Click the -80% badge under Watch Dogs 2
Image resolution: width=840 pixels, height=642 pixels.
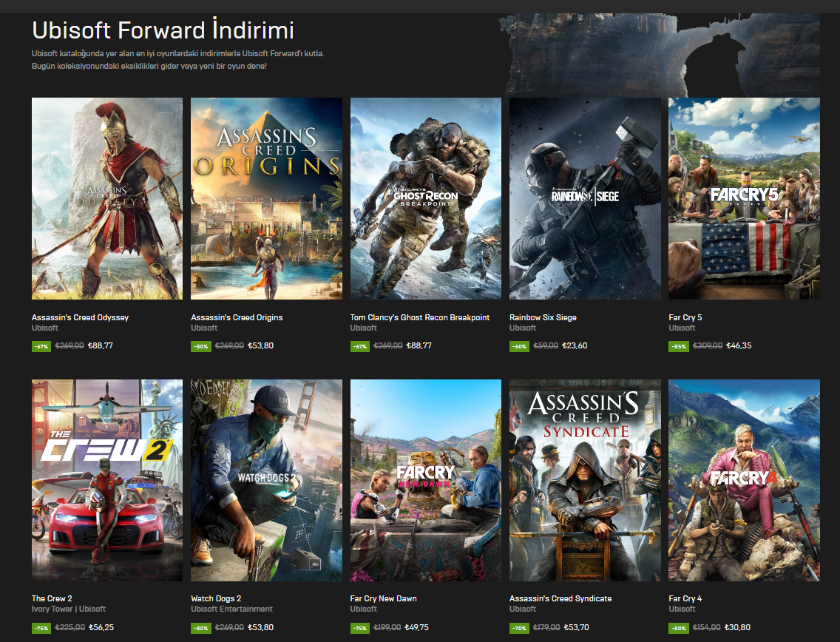pos(201,628)
